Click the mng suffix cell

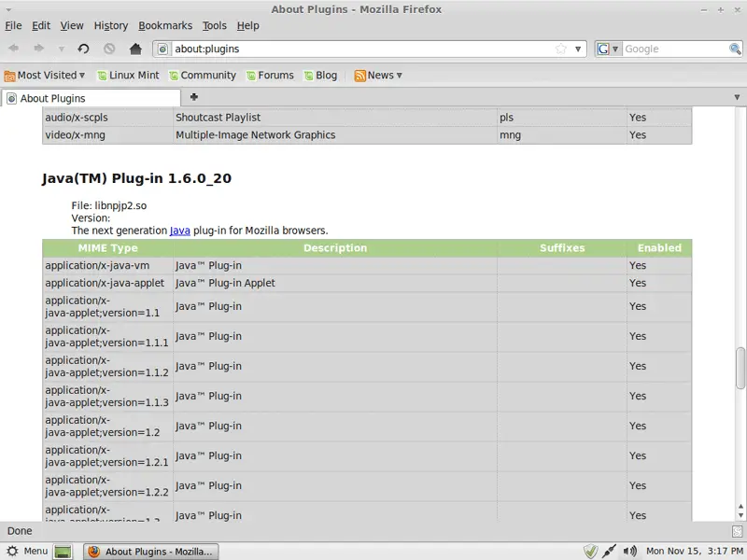coord(562,135)
